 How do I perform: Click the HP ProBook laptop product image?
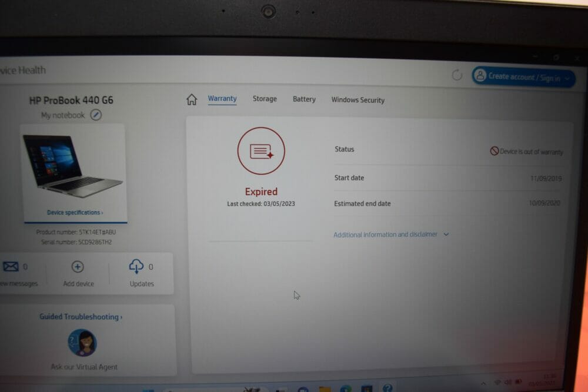72,166
